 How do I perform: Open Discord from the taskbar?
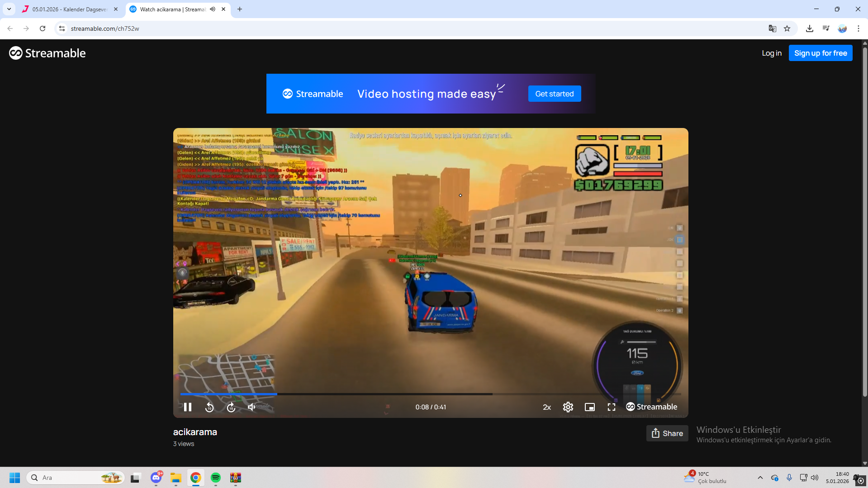156,478
